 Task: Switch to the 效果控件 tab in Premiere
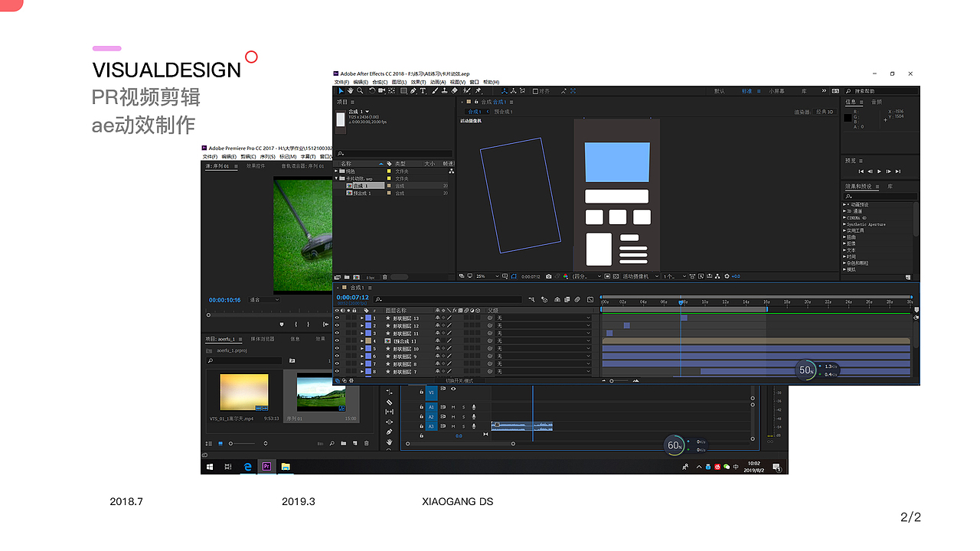[256, 166]
